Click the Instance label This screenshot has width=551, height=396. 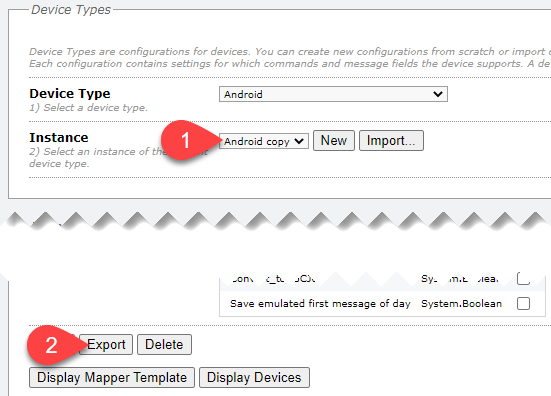(x=59, y=137)
